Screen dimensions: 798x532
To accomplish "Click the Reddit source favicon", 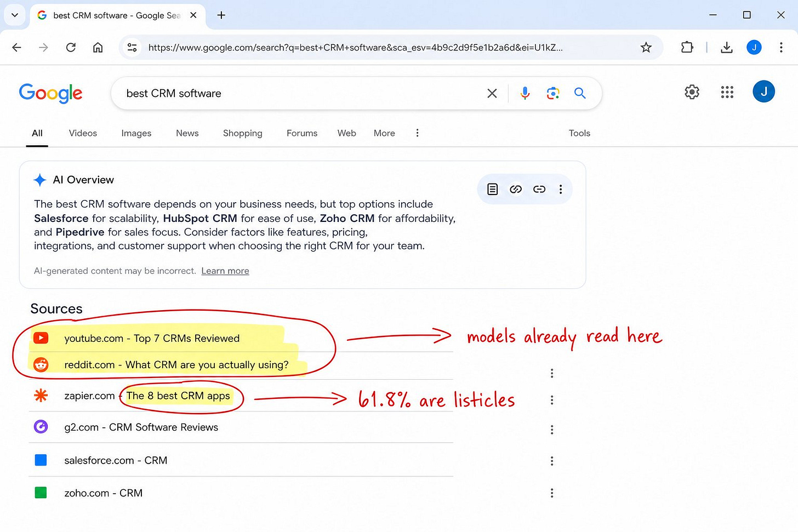I will click(x=41, y=365).
